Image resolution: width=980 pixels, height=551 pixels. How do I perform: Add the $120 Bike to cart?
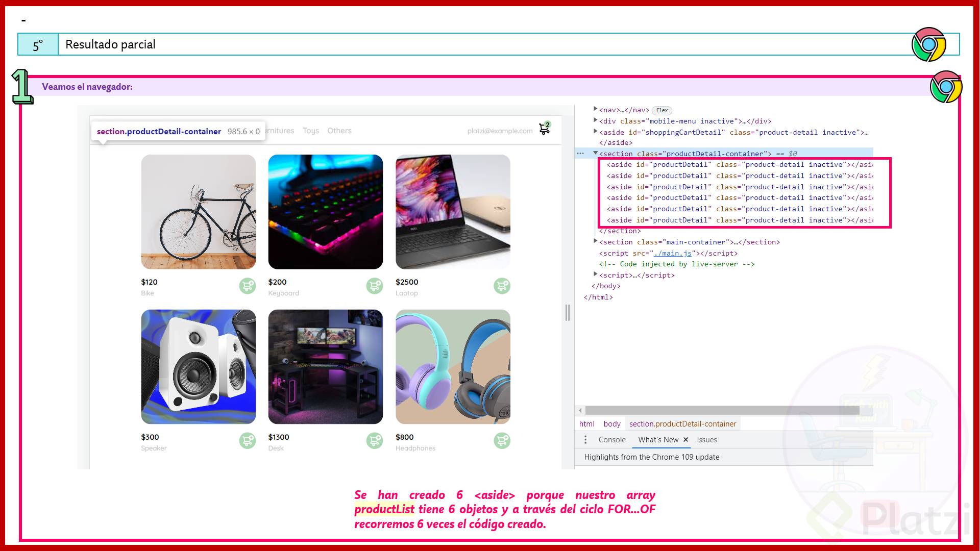click(x=248, y=286)
